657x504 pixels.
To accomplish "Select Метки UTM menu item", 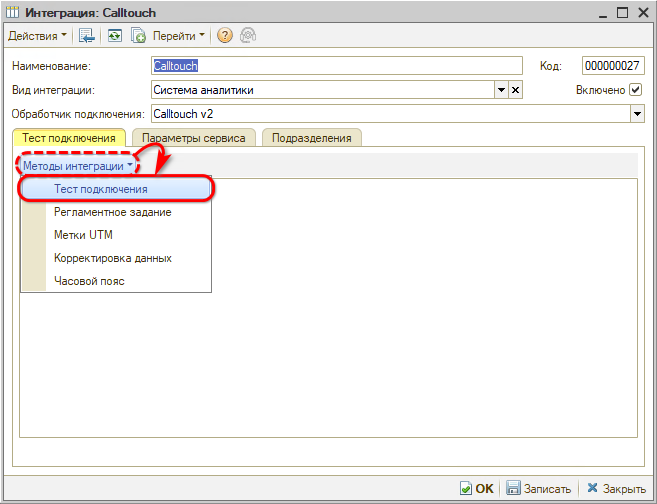I will tap(116, 235).
